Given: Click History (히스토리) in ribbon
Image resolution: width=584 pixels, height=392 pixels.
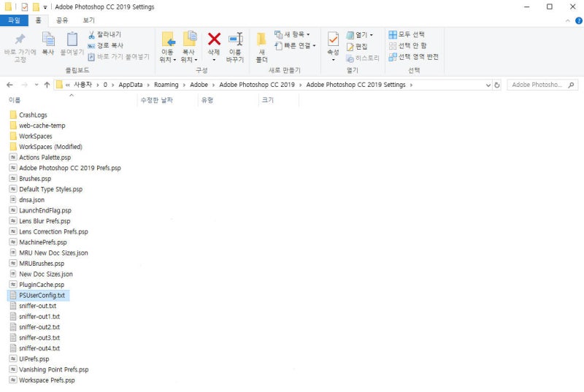Looking at the screenshot, I should [x=362, y=58].
